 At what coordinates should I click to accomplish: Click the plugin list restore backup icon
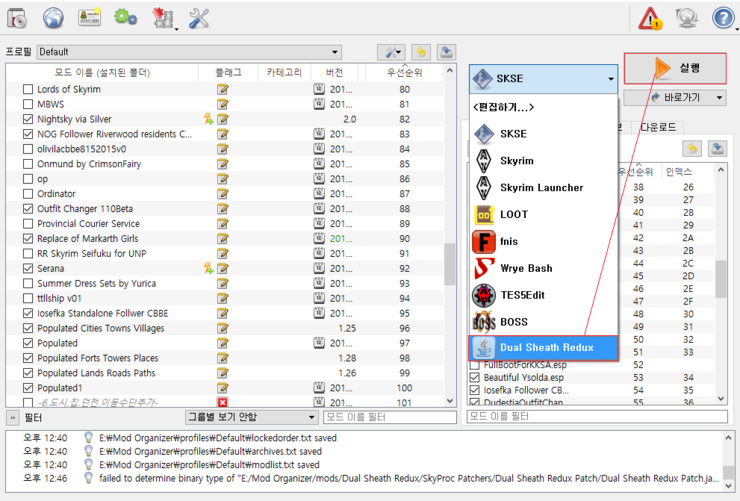pos(692,149)
